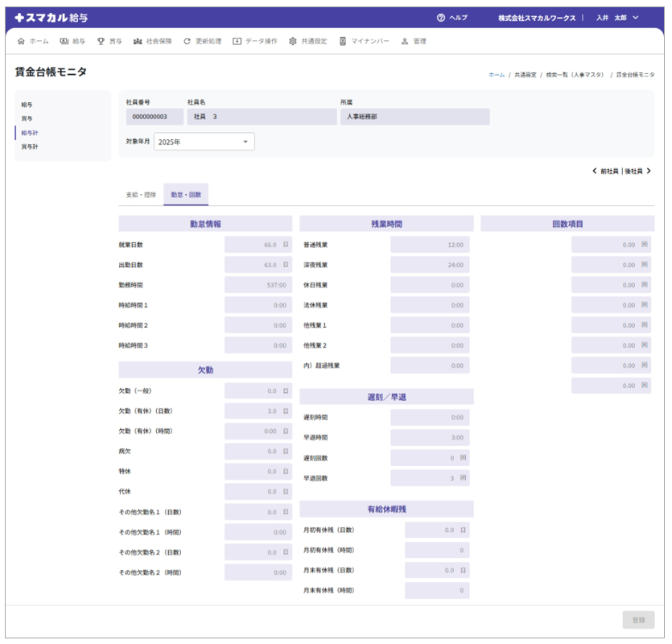Click the 管理 person icon in navigation

point(405,41)
